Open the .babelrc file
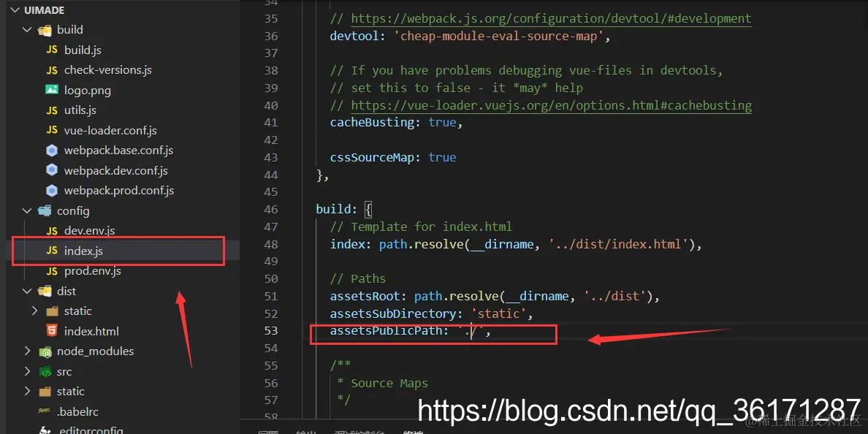 point(77,411)
